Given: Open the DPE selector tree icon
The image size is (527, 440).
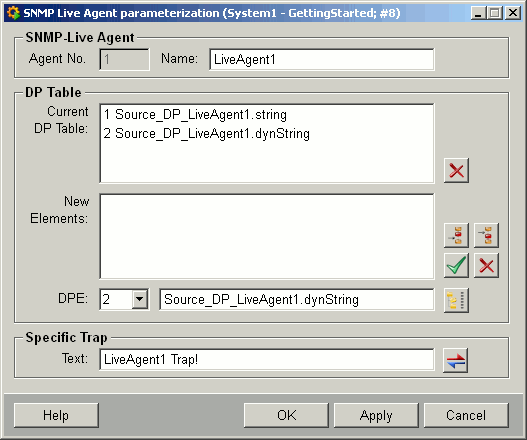Looking at the screenshot, I should click(x=456, y=300).
